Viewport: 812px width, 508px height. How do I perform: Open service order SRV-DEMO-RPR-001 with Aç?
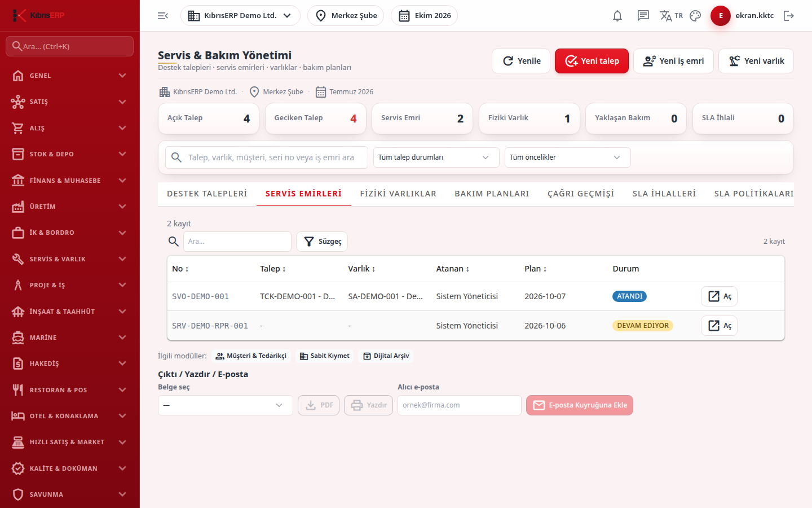(719, 326)
